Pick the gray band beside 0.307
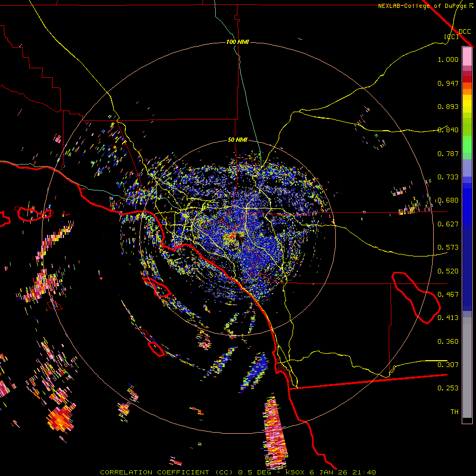This screenshot has height=476, width=476. [x=467, y=368]
